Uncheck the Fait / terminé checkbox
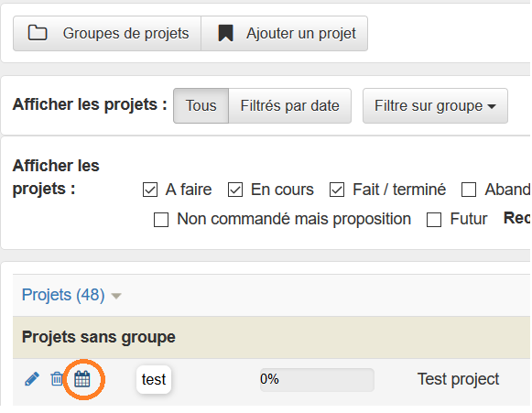Image resolution: width=532 pixels, height=413 pixels. point(337,190)
